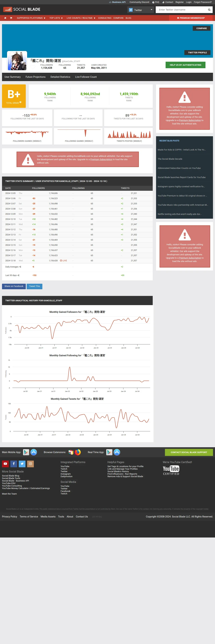
Task: Click the Premium Membership button
Action: [x=191, y=18]
